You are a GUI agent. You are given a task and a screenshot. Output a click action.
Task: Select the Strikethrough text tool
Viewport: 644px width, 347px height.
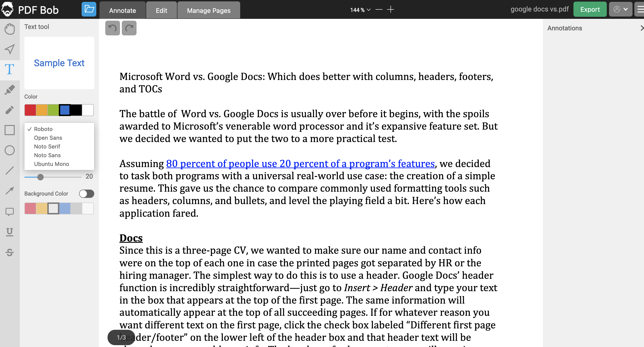tap(10, 252)
